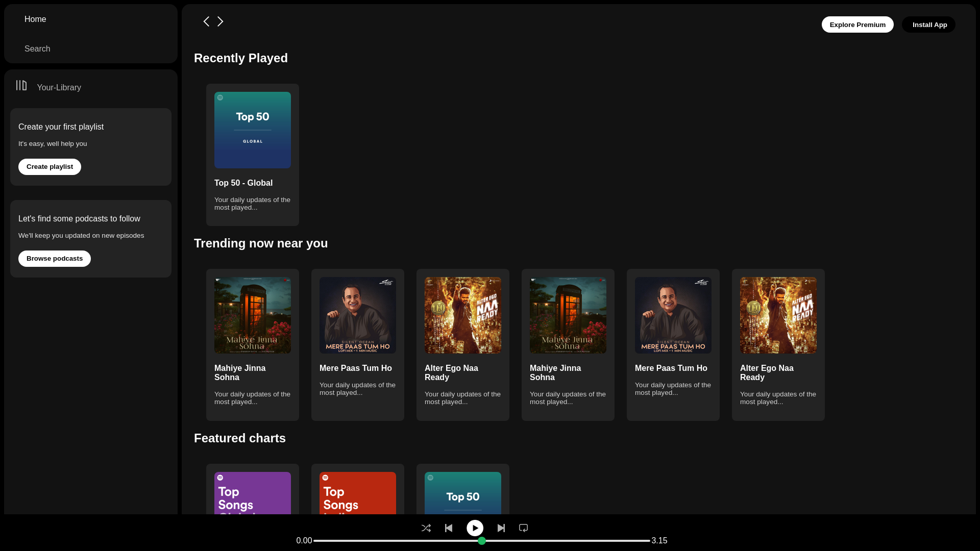Click Explore Premium button

857,24
